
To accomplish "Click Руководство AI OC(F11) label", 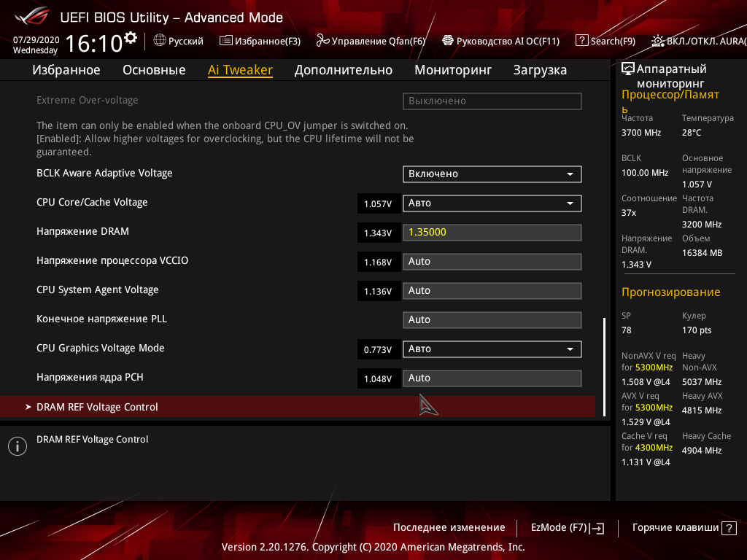I will tap(508, 42).
